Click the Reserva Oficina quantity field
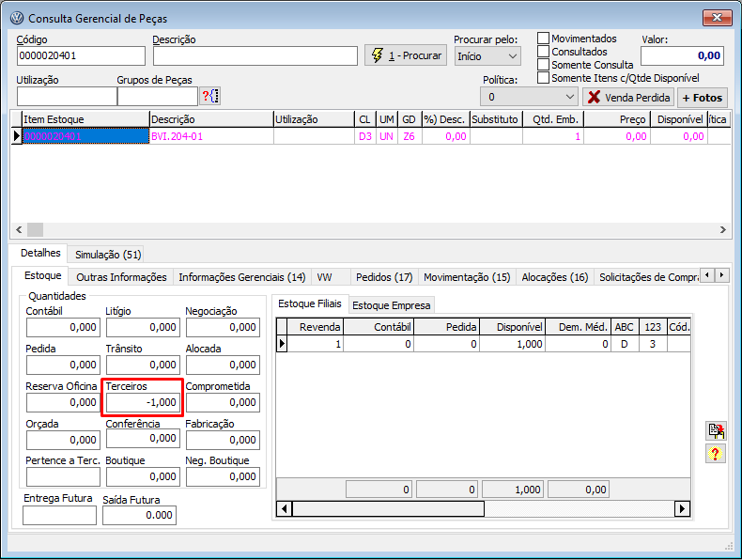This screenshot has width=742, height=560. pyautogui.click(x=63, y=402)
